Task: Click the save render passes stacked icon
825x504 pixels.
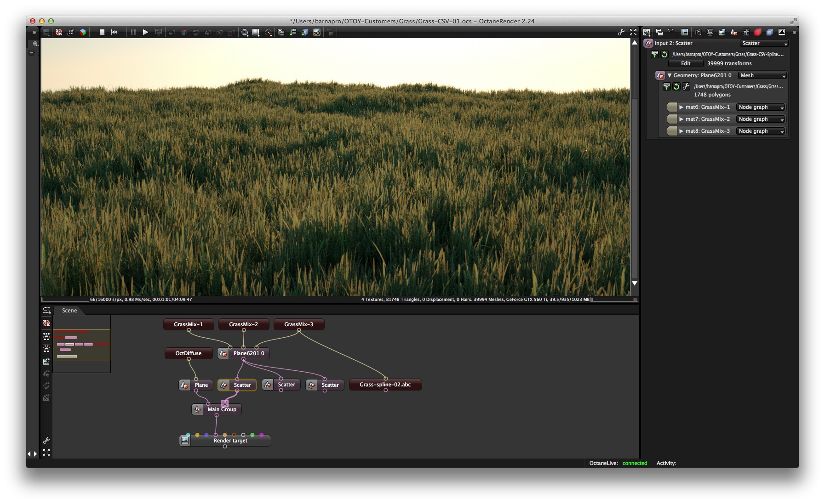Action: pos(305,32)
